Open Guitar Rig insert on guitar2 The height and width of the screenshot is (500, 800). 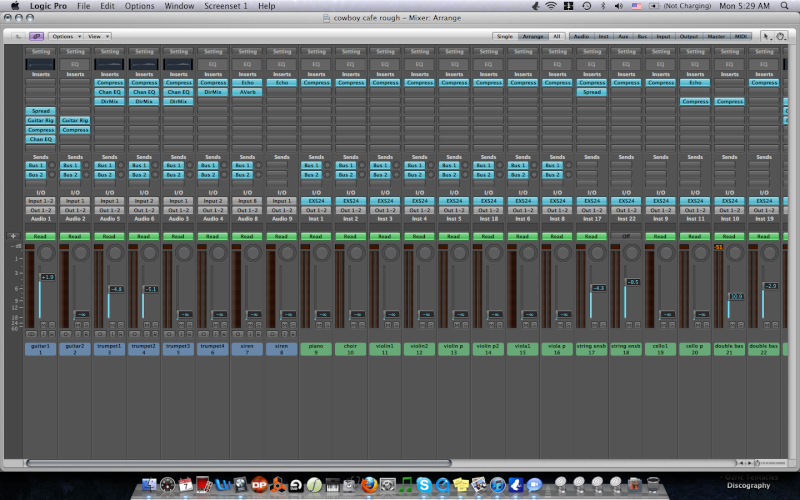pos(75,120)
